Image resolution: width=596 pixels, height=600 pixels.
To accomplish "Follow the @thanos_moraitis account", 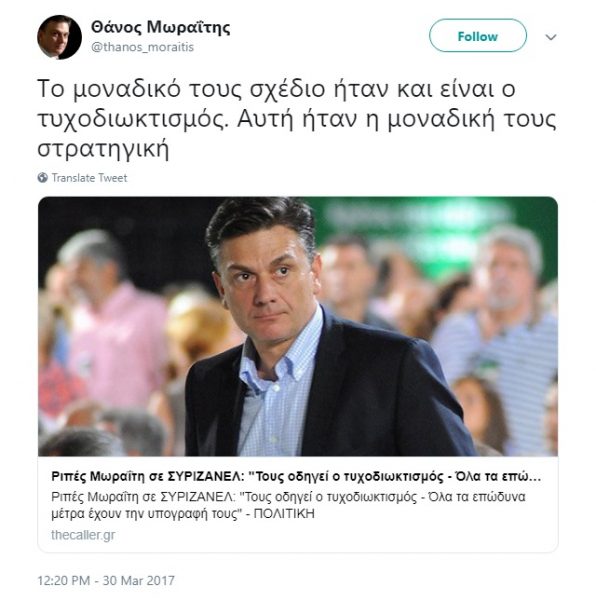I will [x=477, y=36].
